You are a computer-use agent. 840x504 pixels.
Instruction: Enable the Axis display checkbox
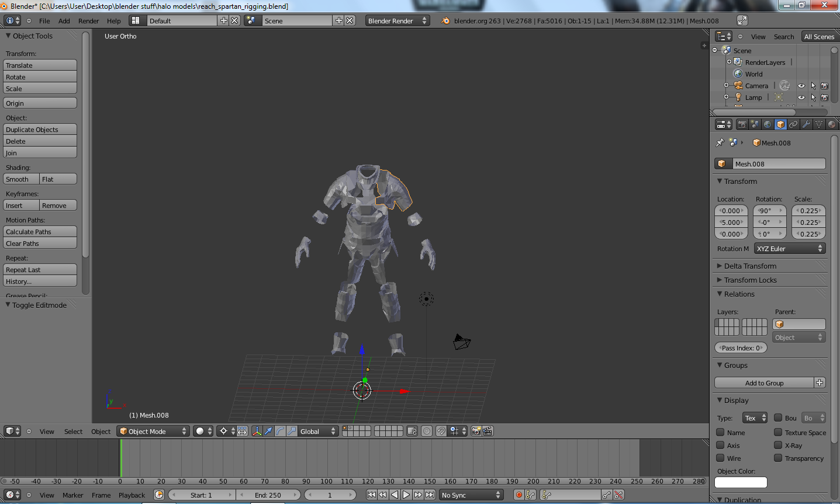pos(720,446)
